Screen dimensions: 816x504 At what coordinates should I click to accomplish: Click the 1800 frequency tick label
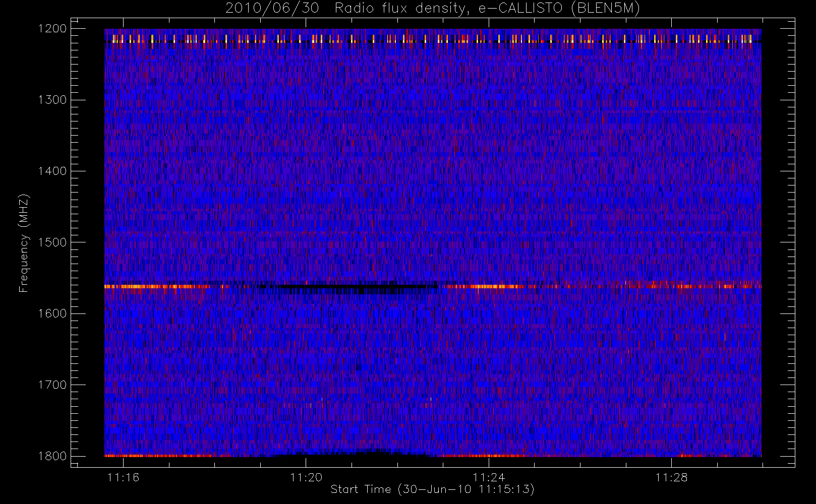tap(52, 456)
